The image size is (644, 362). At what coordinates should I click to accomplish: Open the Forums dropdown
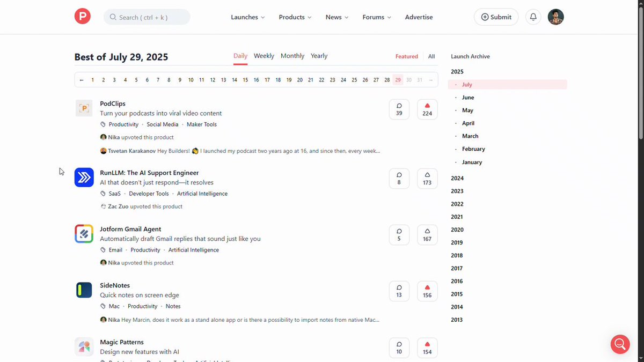(x=376, y=17)
